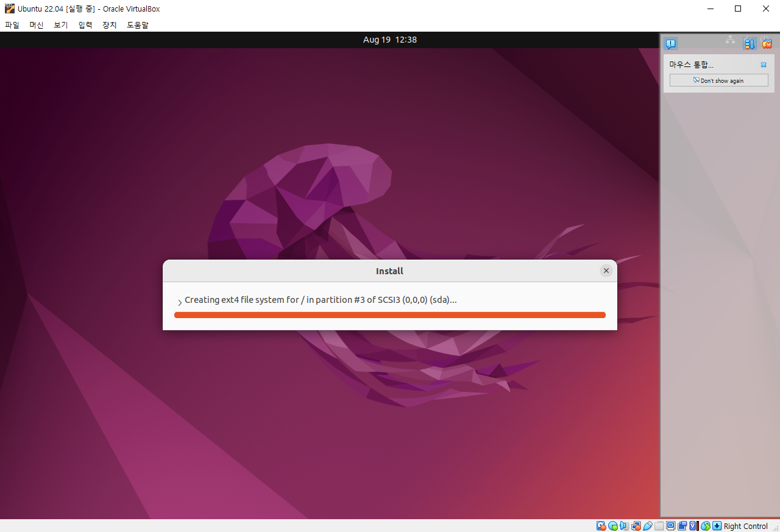Click the network adapter status icon
The width and height of the screenshot is (780, 532).
636,526
